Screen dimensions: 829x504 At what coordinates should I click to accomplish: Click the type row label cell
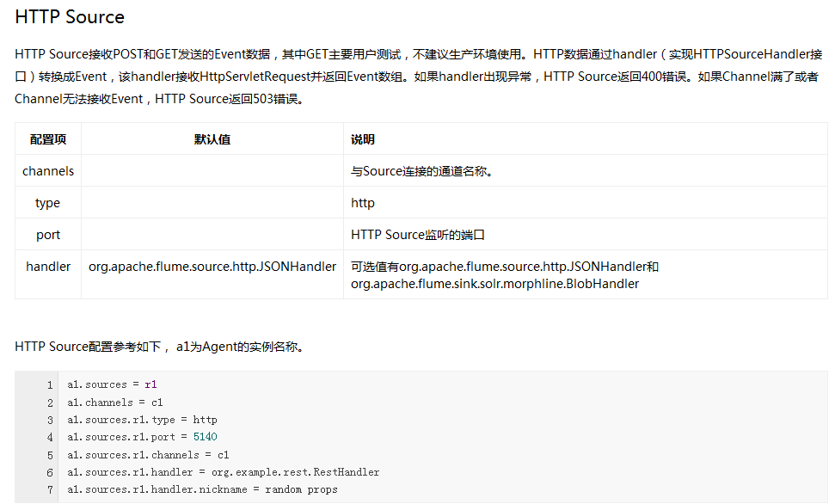point(48,203)
